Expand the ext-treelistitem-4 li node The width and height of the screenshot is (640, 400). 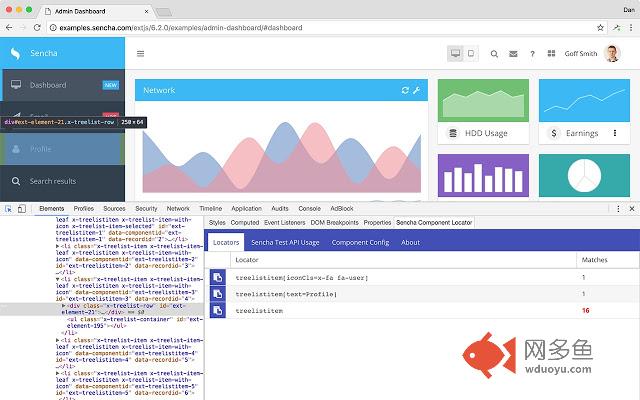pyautogui.click(x=57, y=341)
